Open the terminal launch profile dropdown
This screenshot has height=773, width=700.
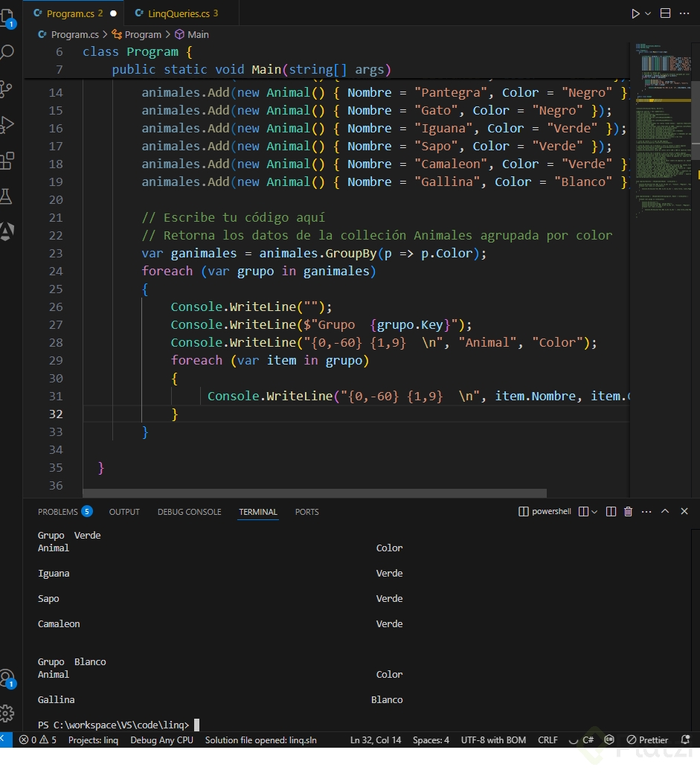594,511
